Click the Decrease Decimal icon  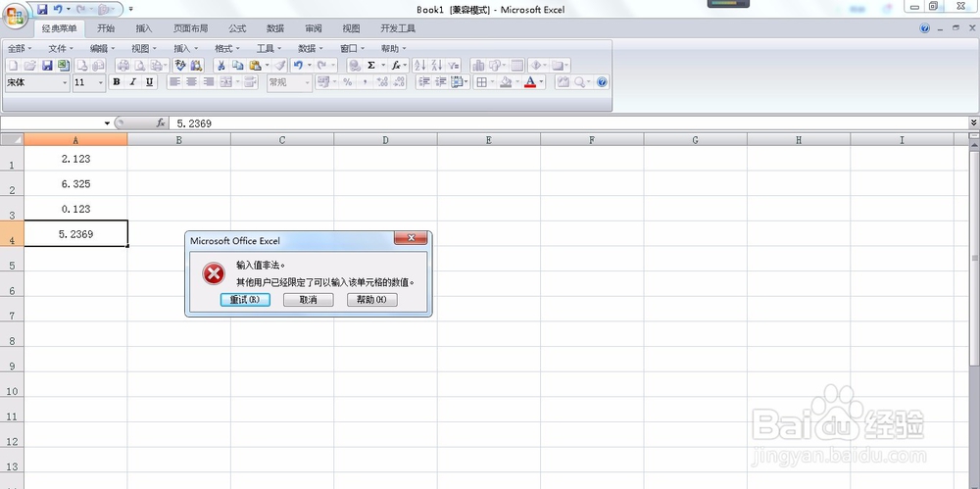click(399, 82)
